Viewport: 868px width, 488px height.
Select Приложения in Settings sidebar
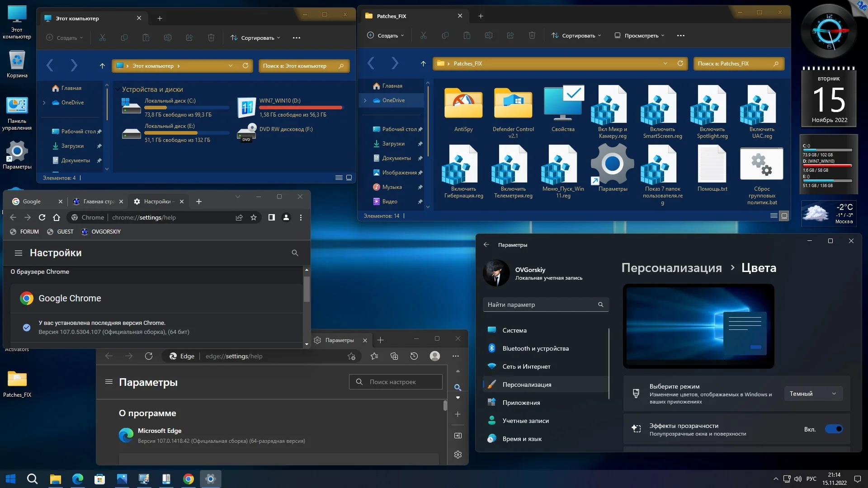pyautogui.click(x=521, y=403)
